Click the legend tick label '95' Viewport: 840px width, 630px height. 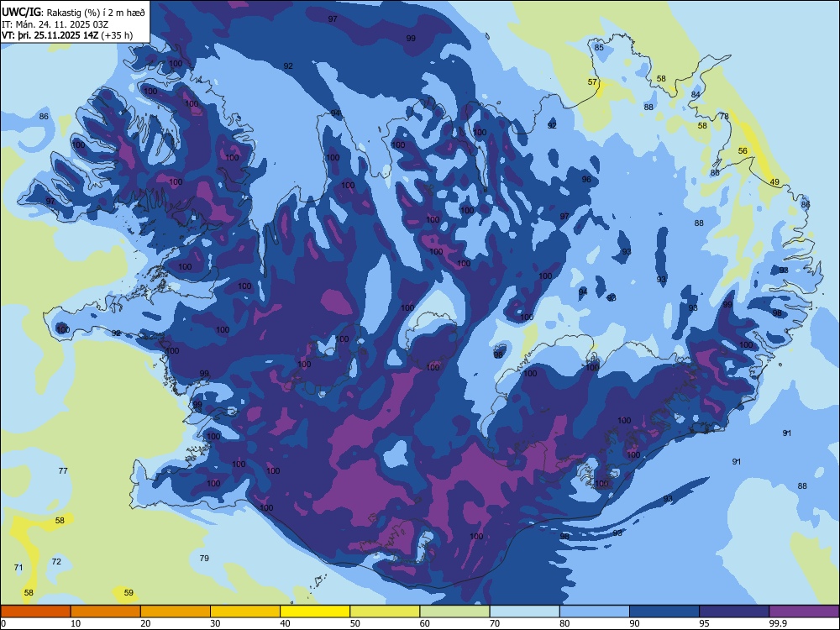704,623
